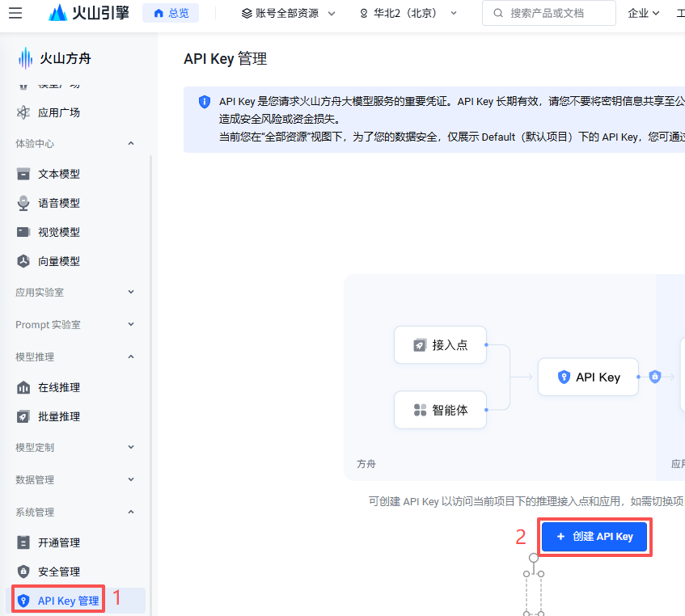The width and height of the screenshot is (685, 616).
Task: Click the lock shield icon after API Key
Action: 654,377
